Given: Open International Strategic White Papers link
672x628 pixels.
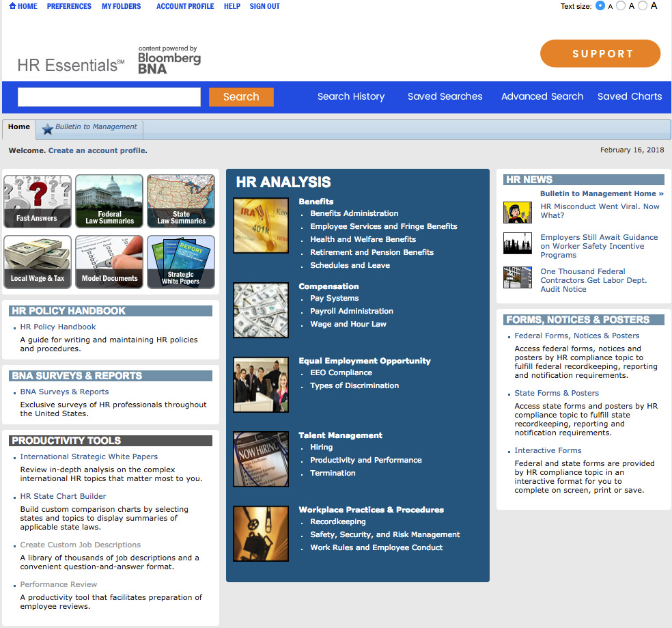Looking at the screenshot, I should pos(89,456).
